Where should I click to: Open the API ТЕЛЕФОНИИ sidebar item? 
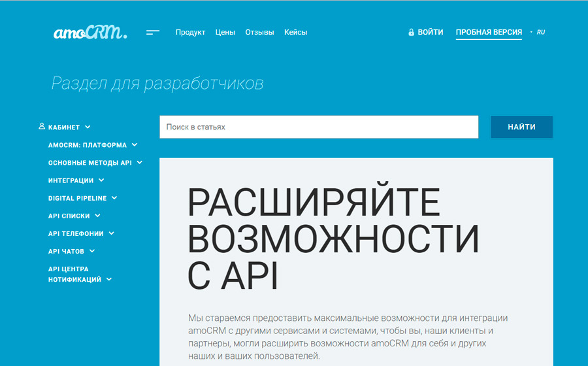(x=76, y=233)
